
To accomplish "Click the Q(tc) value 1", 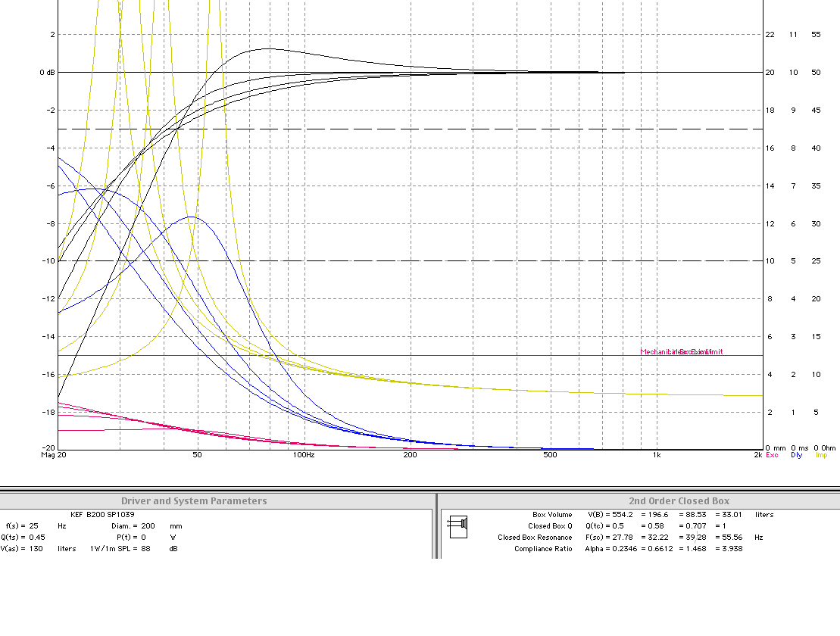I will click(x=724, y=525).
